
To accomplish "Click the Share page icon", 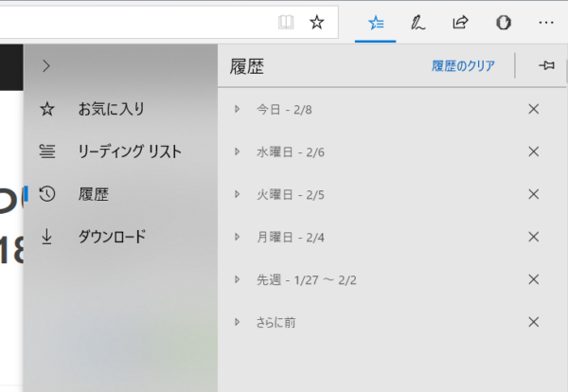I will point(460,23).
